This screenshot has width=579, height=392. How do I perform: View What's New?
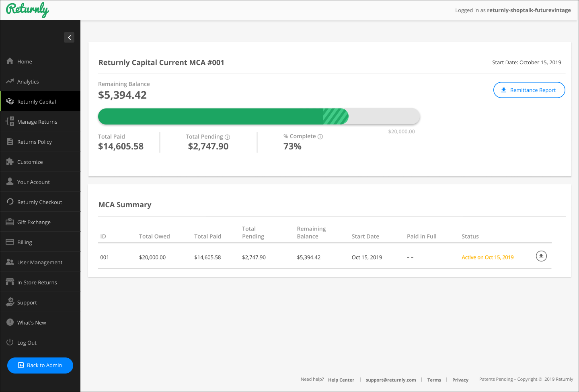[40, 322]
